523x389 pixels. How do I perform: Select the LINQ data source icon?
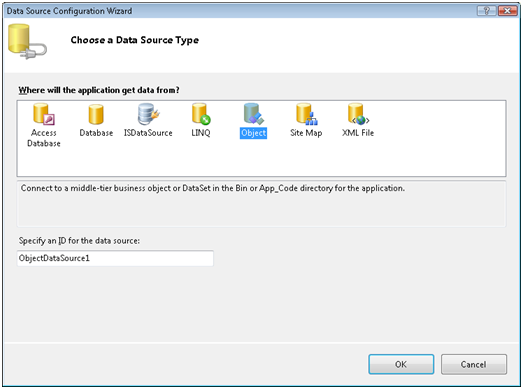pyautogui.click(x=201, y=114)
